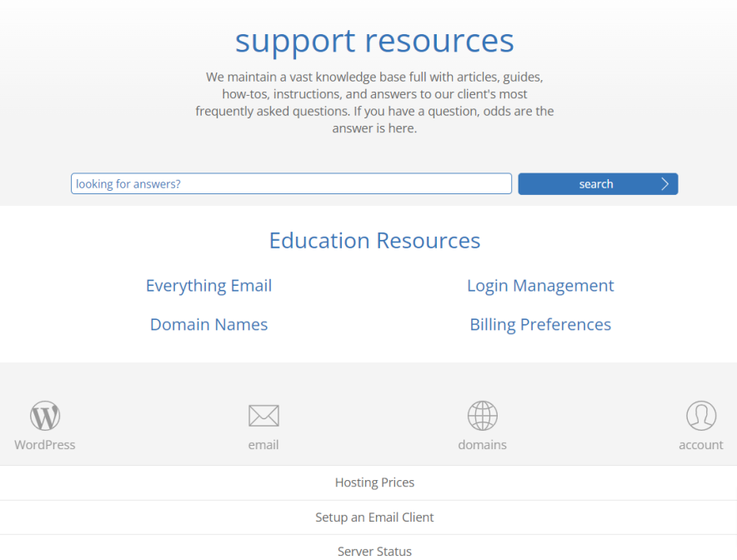Click the 'support resources' page title
Viewport: 737px width, 560px height.
374,42
